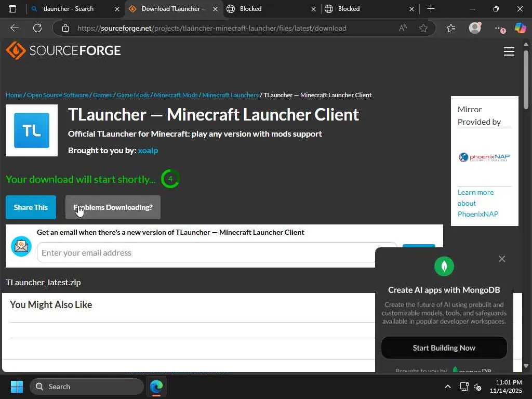Viewport: 532px width, 399px height.
Task: Show hidden system tray icons
Action: pos(448,387)
